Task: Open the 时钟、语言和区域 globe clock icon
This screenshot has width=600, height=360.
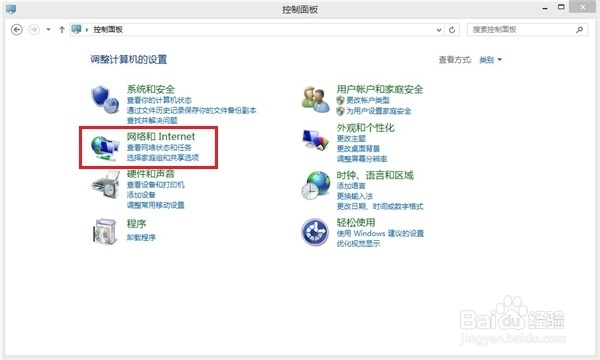Action: pos(315,186)
